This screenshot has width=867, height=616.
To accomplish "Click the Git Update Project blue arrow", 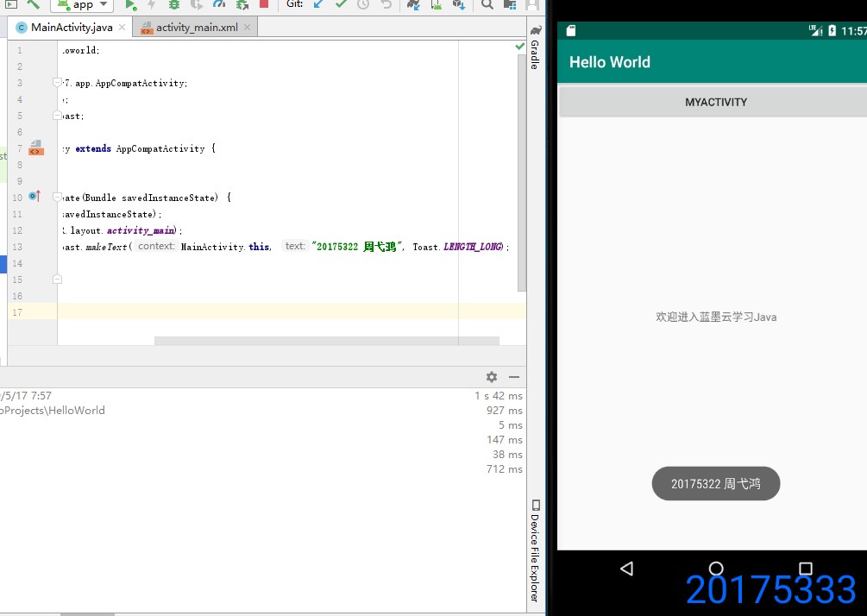I will (x=318, y=4).
